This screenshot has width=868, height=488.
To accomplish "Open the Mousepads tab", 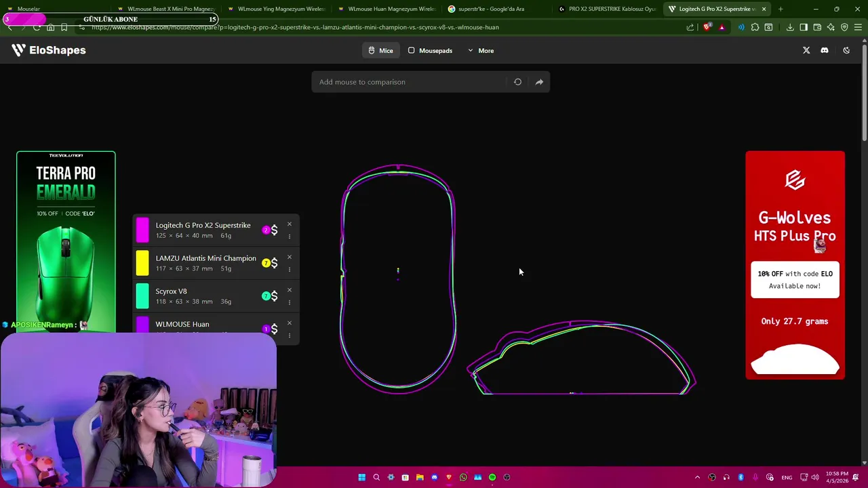I will [x=430, y=51].
